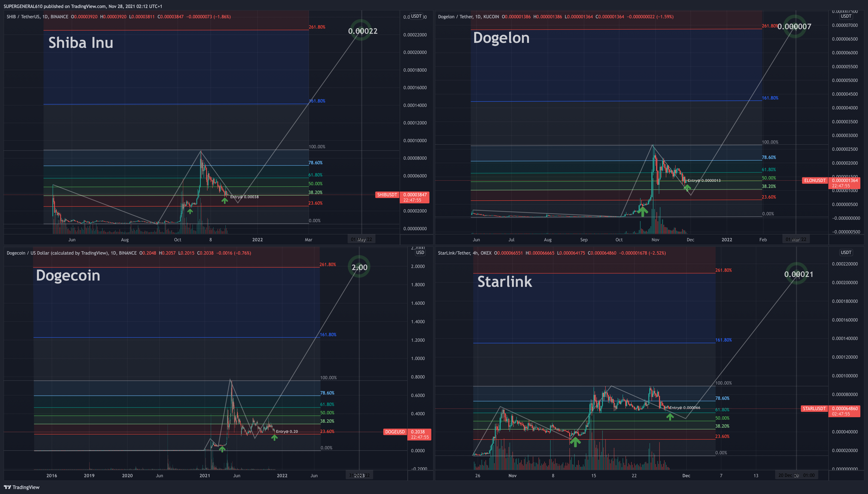
Task: Click 161.80% Fibonacci label on Shiba chart
Action: point(317,101)
